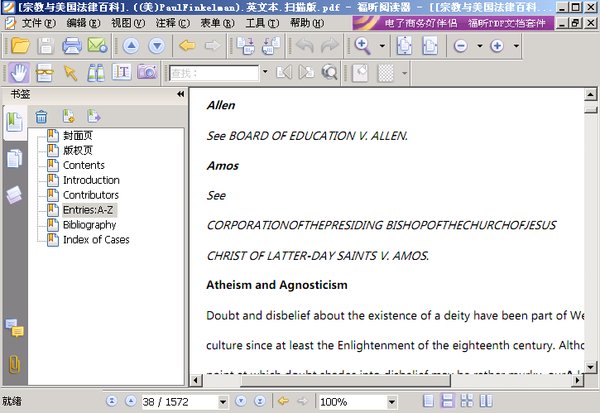600x413 pixels.
Task: Delete bookmark with trash can icon
Action: (x=41, y=116)
